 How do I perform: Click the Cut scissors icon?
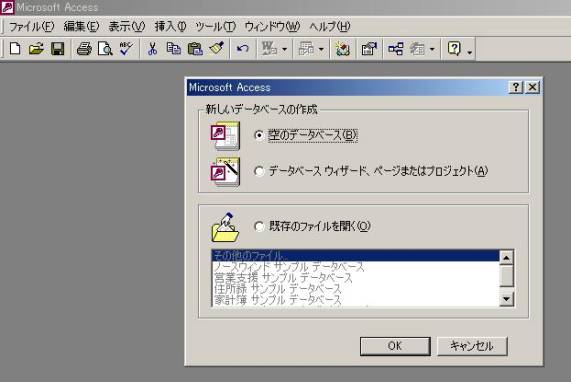[153, 48]
